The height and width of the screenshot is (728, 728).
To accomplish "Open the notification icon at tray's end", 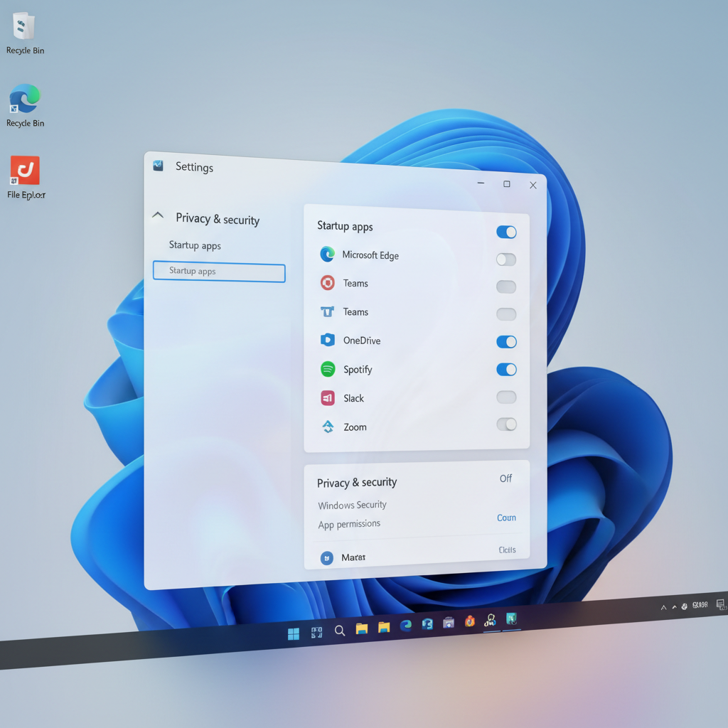I will [721, 604].
